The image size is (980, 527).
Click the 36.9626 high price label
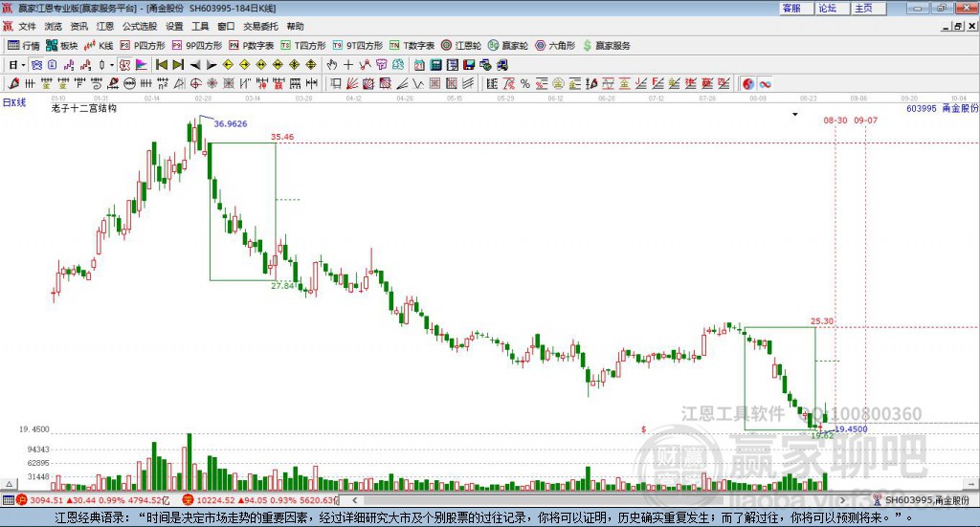click(231, 123)
